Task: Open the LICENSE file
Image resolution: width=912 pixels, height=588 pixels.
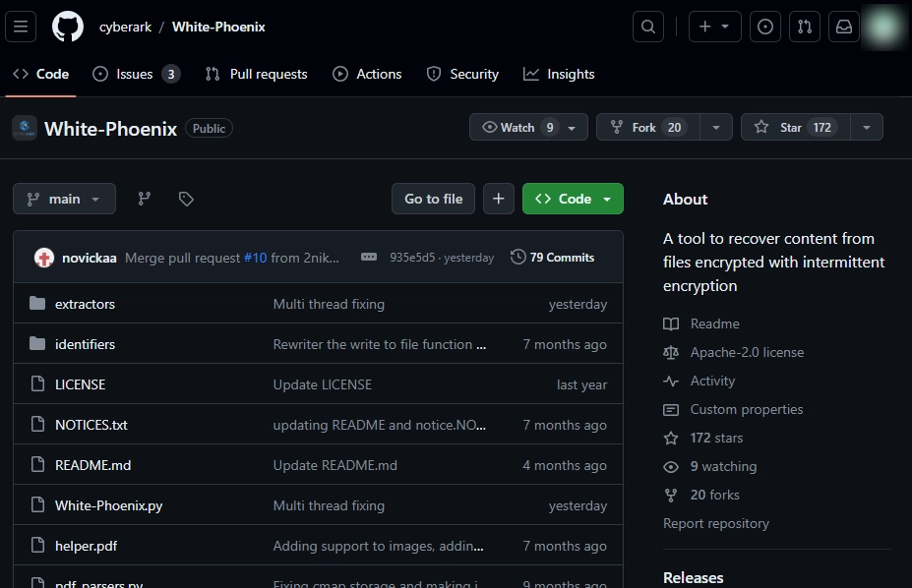Action: (81, 384)
